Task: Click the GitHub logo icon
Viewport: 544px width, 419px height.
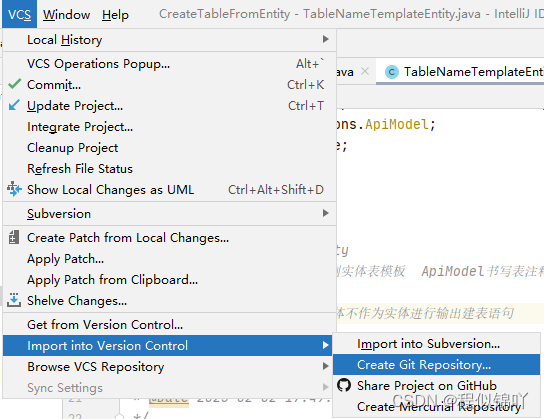Action: coord(344,385)
